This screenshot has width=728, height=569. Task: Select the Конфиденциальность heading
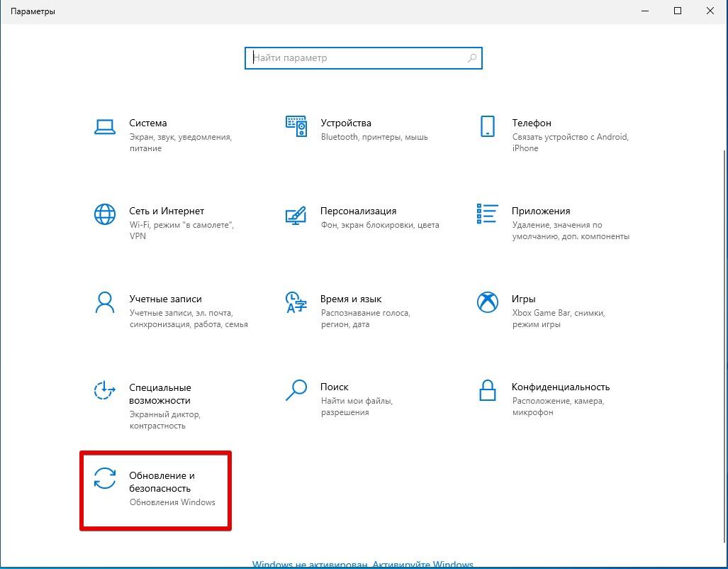coord(561,387)
